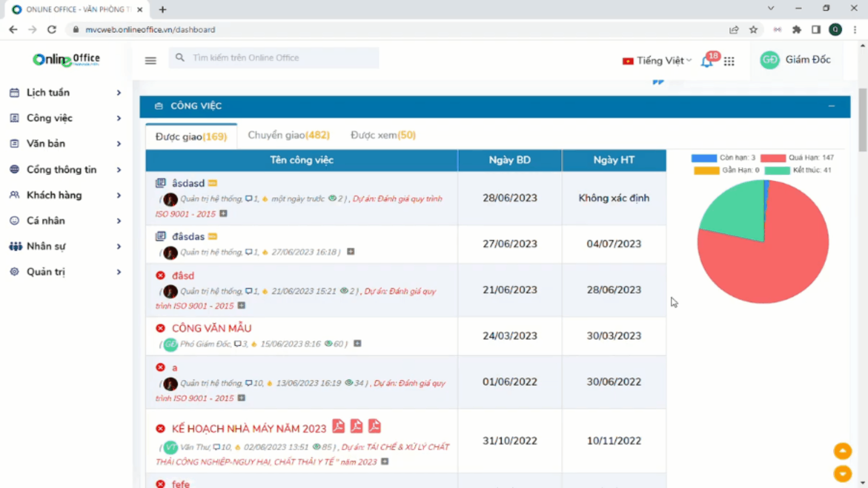Switch to the Chuyển giao tab
This screenshot has height=488, width=868.
pyautogui.click(x=288, y=135)
